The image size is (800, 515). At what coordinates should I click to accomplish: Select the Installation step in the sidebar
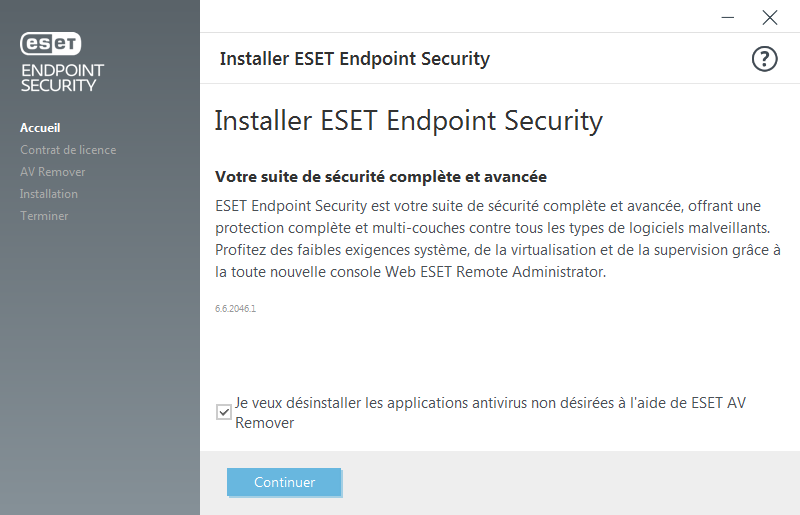[x=49, y=194]
